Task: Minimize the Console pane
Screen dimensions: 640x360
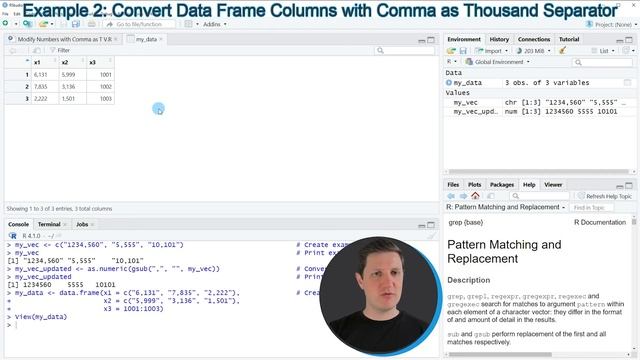Action: 422,225
